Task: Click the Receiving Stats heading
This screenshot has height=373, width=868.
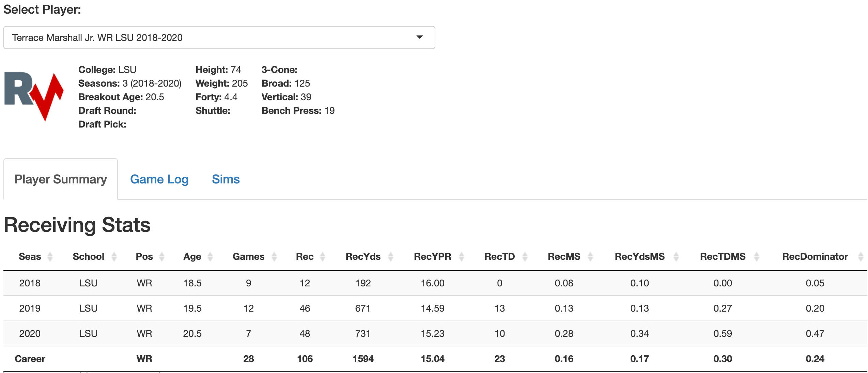Action: (77, 225)
